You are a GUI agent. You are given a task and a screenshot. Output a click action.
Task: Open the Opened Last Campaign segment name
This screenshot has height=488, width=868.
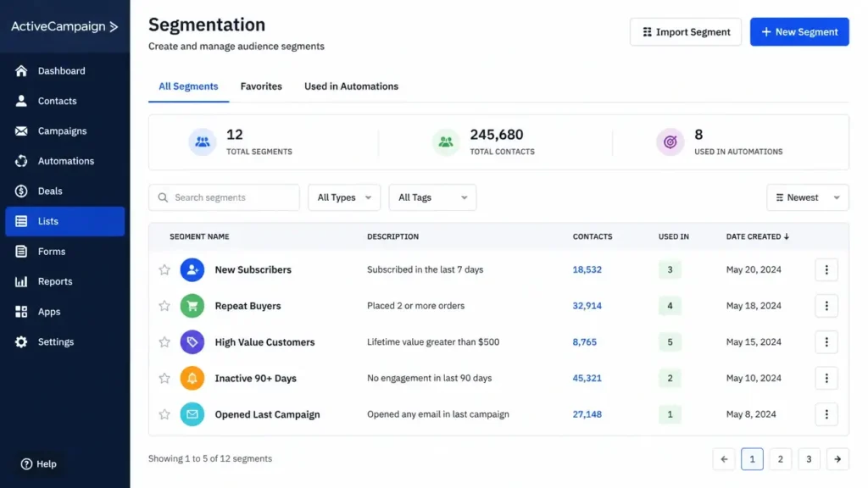(x=267, y=413)
